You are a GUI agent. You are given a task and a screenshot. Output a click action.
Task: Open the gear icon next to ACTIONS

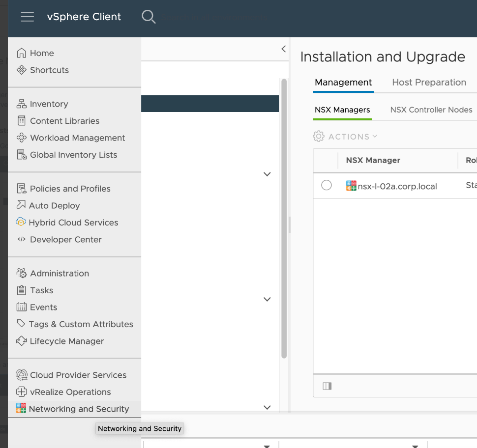click(318, 136)
